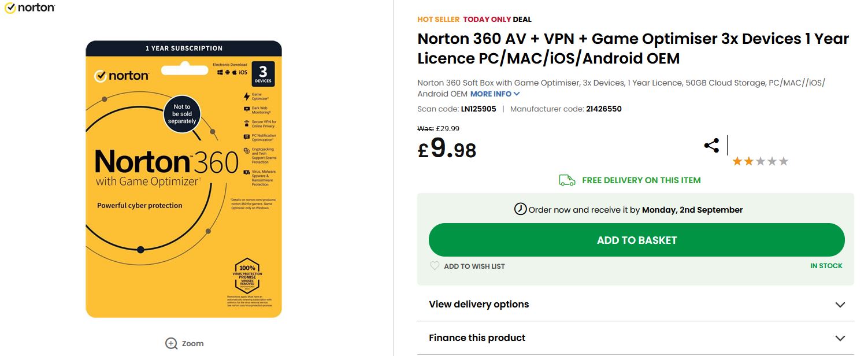
Task: Click the Zoom label under image
Action: pyautogui.click(x=192, y=343)
